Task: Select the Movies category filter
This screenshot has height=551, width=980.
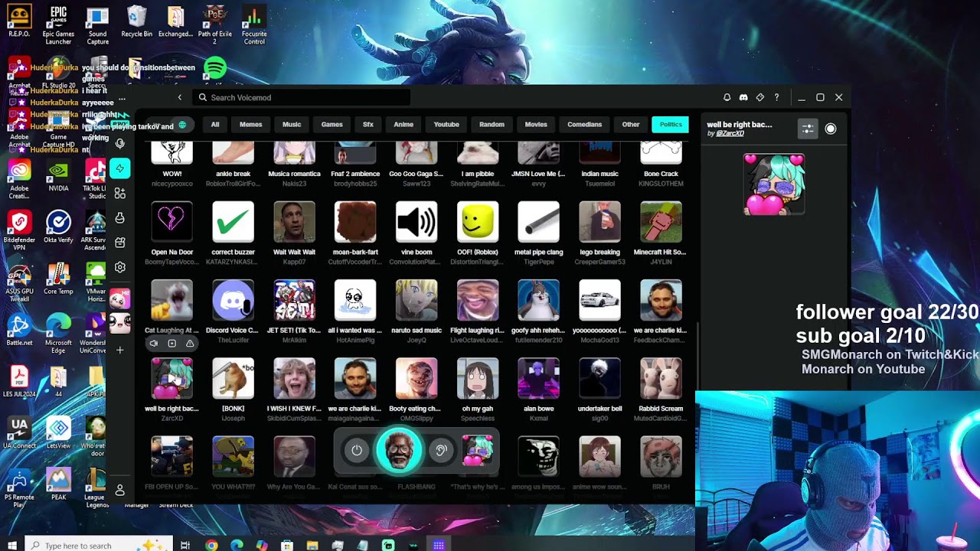Action: (536, 125)
